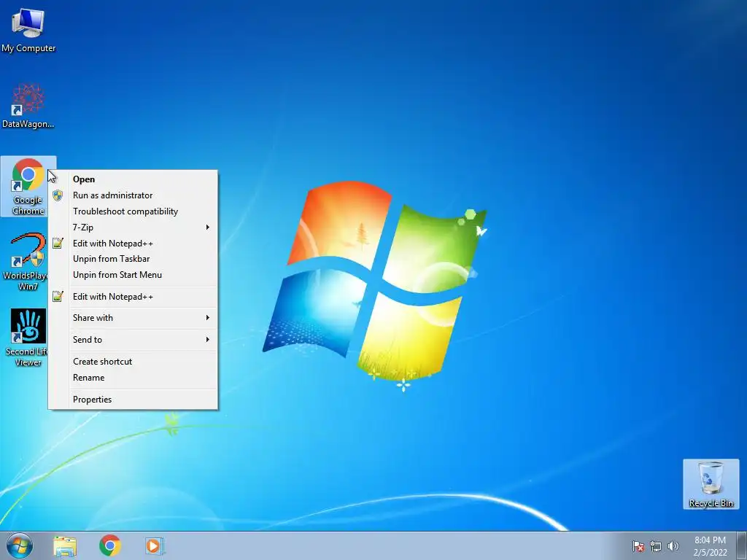Select the Second Life Viewer desktop shortcut

coord(28,338)
